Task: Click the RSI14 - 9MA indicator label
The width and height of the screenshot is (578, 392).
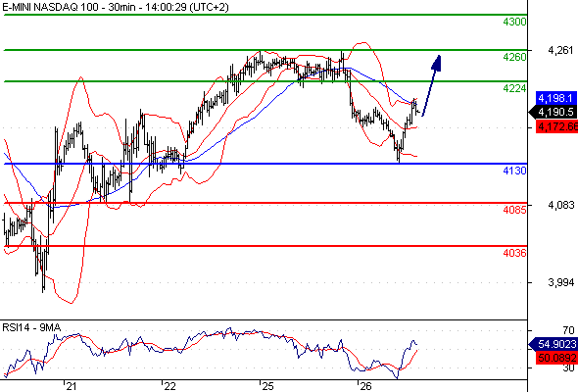Action: point(31,327)
